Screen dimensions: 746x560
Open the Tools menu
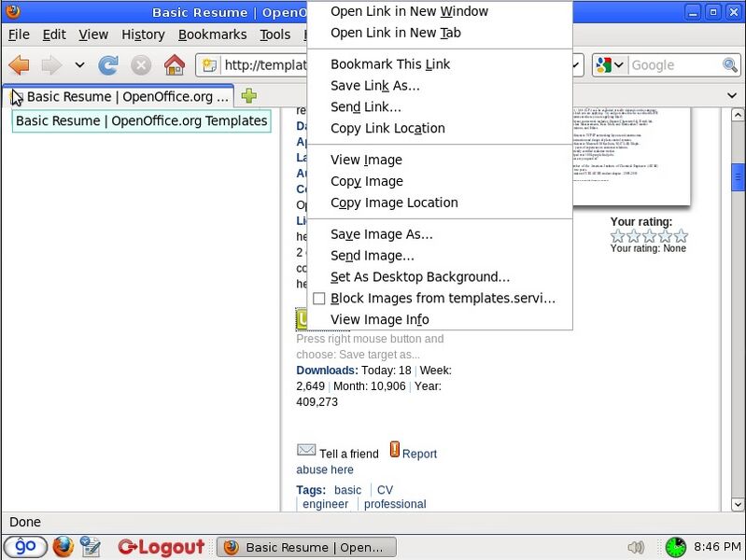pyautogui.click(x=275, y=35)
